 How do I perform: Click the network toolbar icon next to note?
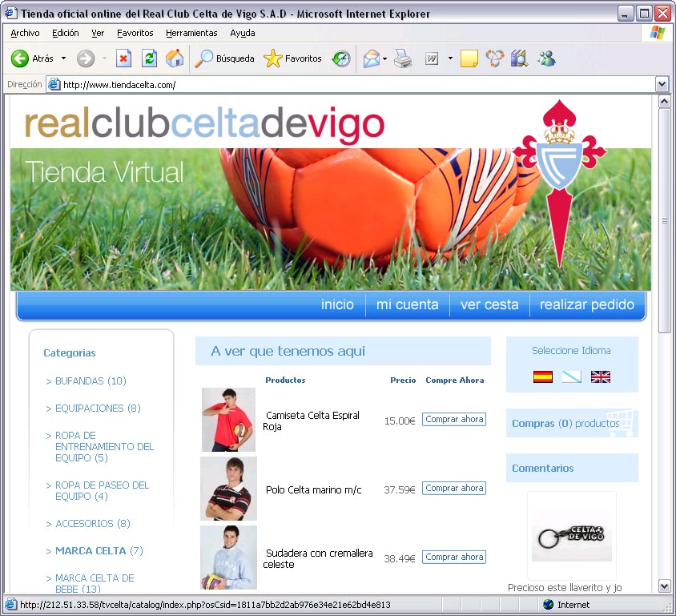click(494, 58)
